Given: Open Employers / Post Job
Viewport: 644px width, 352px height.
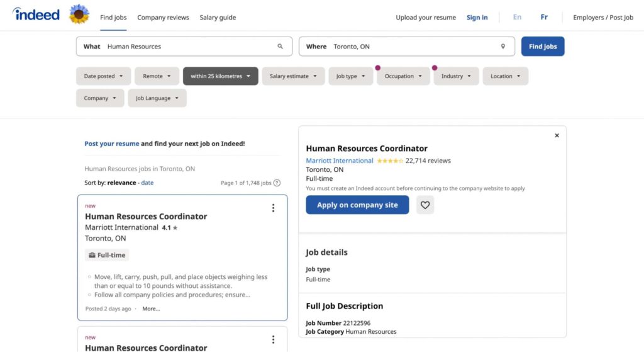Looking at the screenshot, I should (x=603, y=17).
